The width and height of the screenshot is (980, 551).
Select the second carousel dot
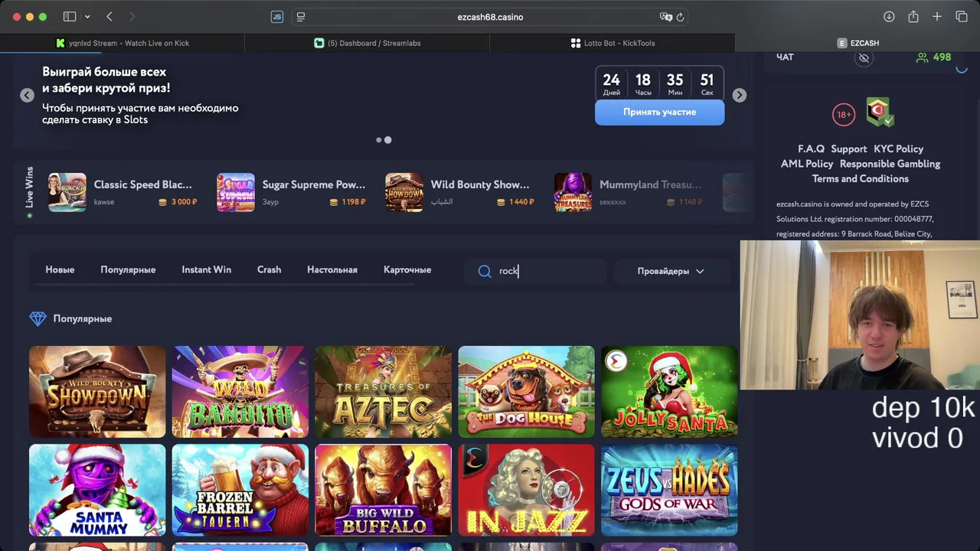[x=387, y=140]
